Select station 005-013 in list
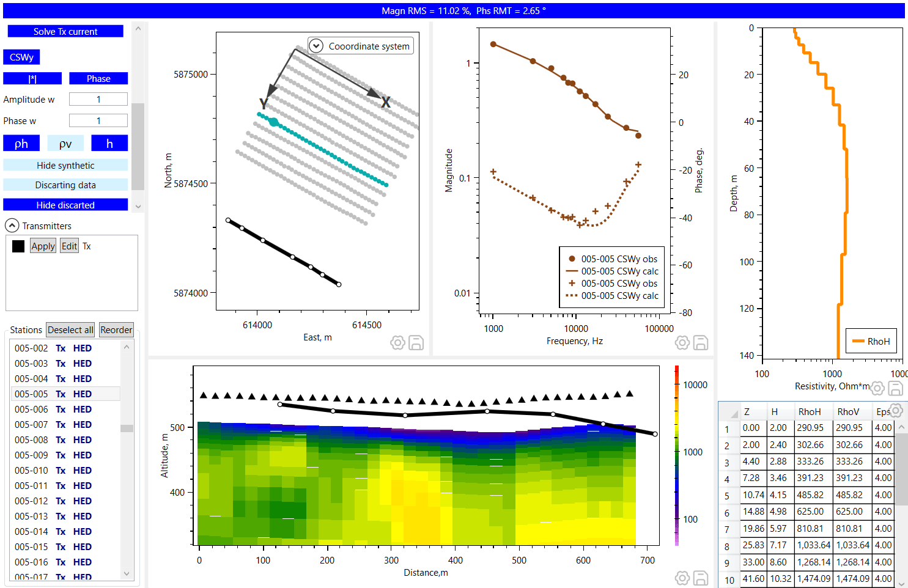 [65, 516]
